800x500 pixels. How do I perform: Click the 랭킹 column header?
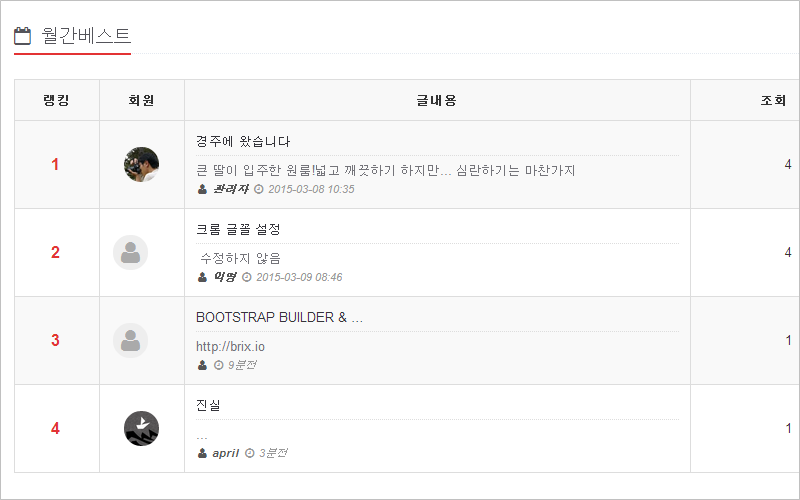click(57, 100)
